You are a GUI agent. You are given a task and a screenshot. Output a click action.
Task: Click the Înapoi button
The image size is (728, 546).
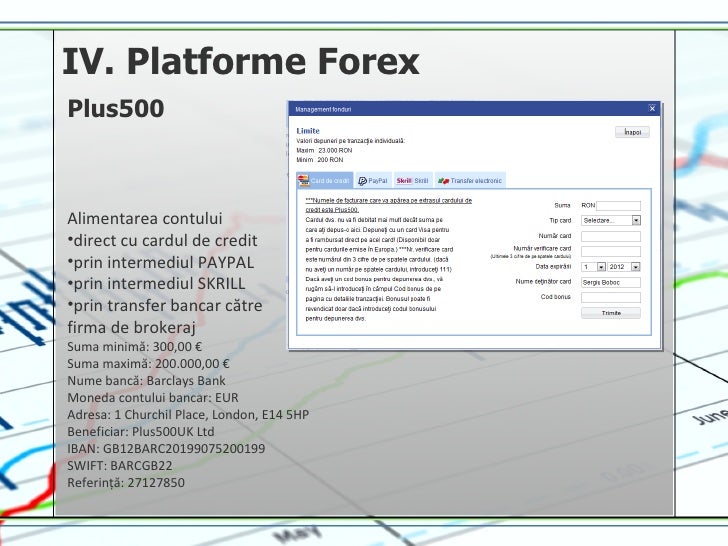[x=632, y=132]
